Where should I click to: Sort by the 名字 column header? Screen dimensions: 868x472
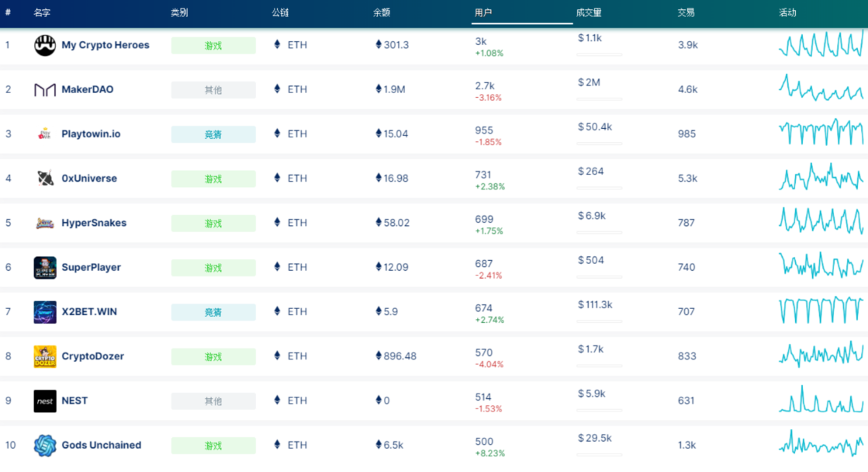[x=42, y=12]
